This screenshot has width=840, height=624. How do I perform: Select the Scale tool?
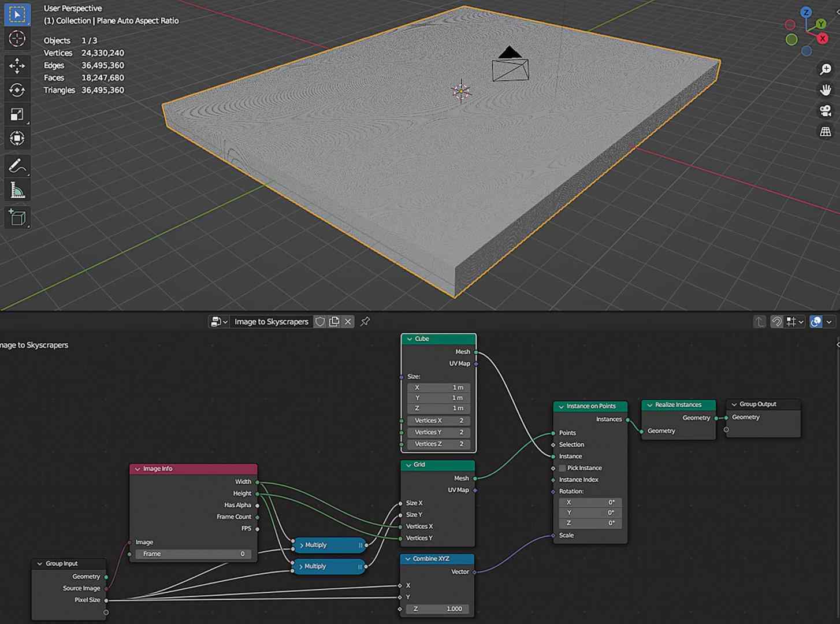17,113
